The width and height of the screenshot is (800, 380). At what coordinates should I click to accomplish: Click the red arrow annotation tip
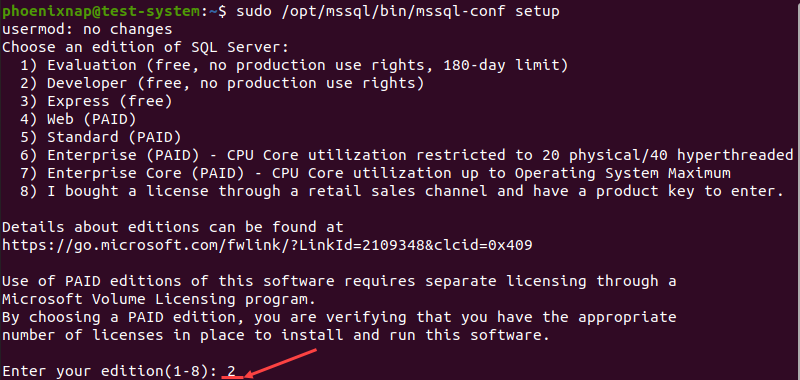point(246,375)
